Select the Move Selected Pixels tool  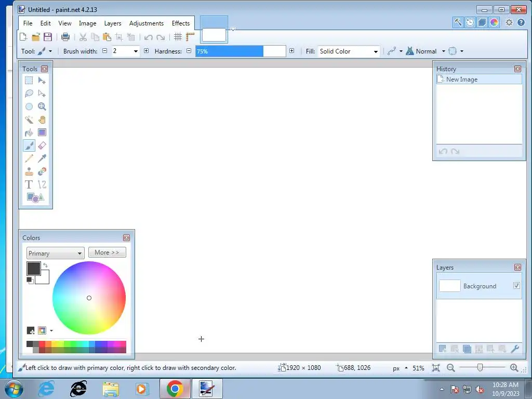click(42, 81)
